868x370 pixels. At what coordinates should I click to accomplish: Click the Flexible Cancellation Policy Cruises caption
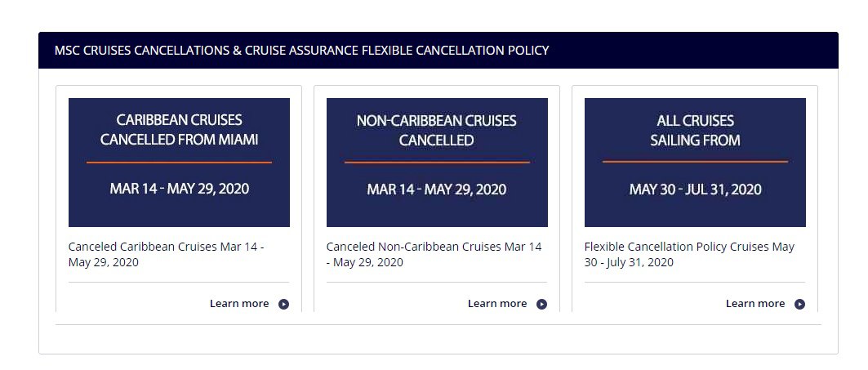(689, 254)
